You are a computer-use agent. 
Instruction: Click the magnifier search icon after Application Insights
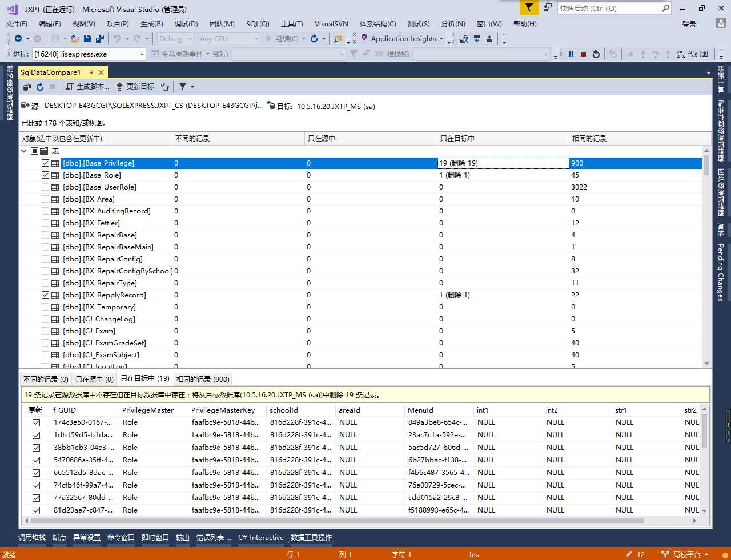click(x=464, y=38)
